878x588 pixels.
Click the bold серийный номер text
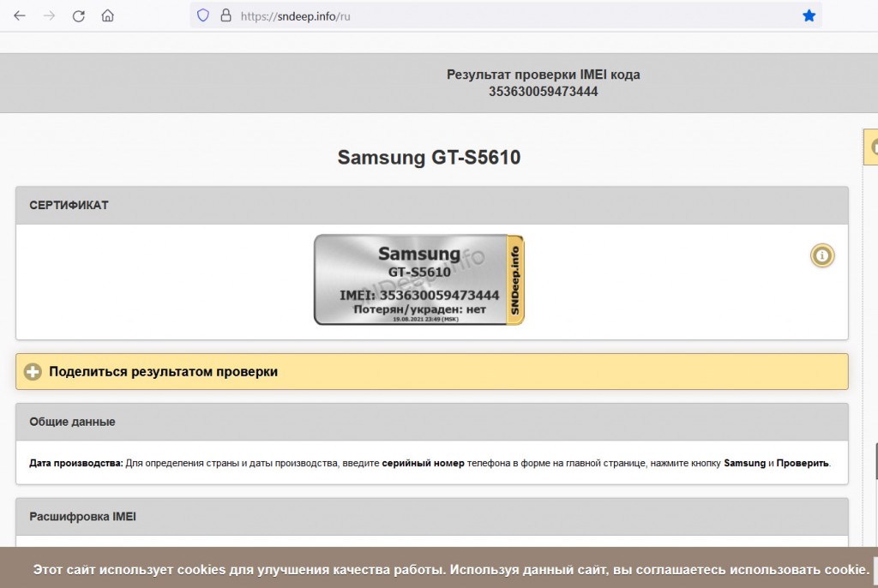coord(423,463)
